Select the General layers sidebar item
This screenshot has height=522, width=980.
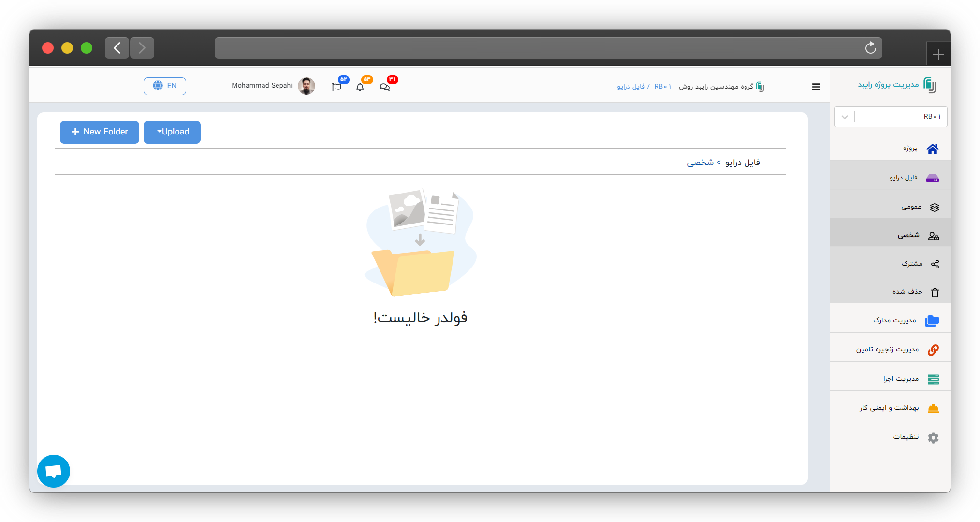tap(891, 207)
